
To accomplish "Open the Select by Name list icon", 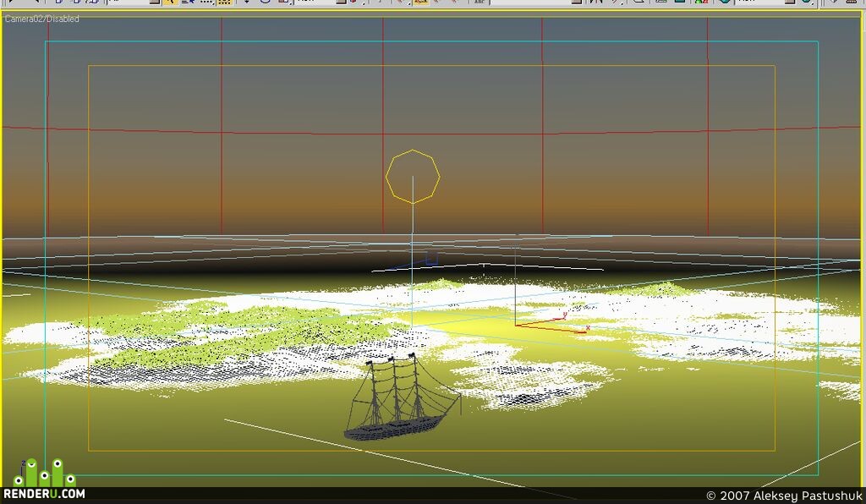I will 188,3.
